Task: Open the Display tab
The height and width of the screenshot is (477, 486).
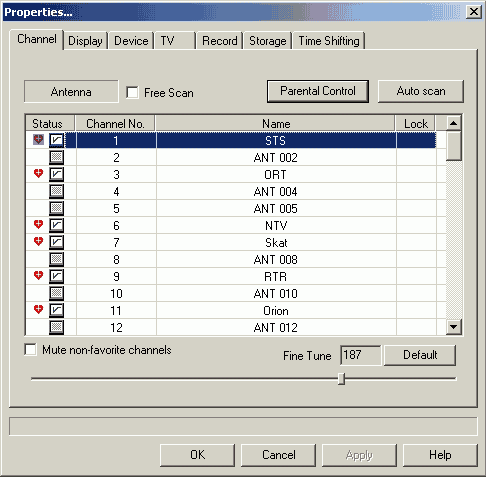Action: pos(85,41)
